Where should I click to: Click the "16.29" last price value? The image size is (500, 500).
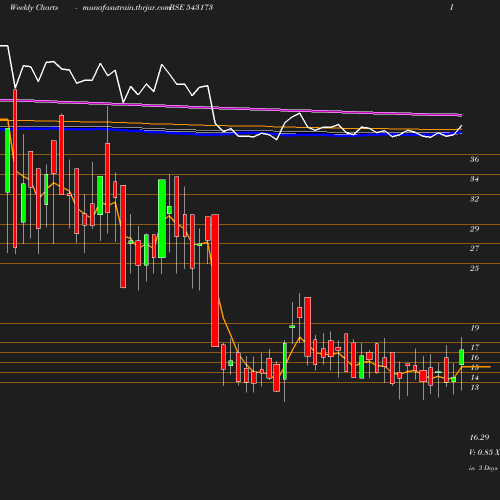click(479, 437)
